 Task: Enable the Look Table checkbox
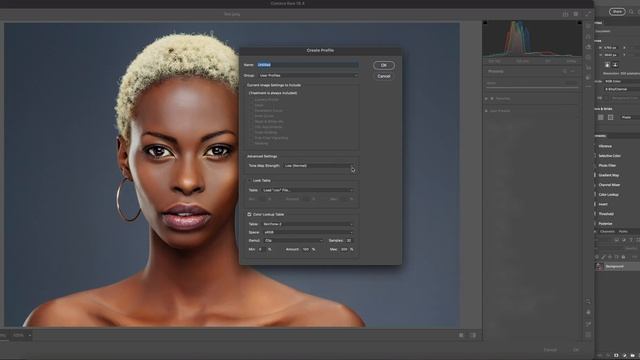(249, 180)
